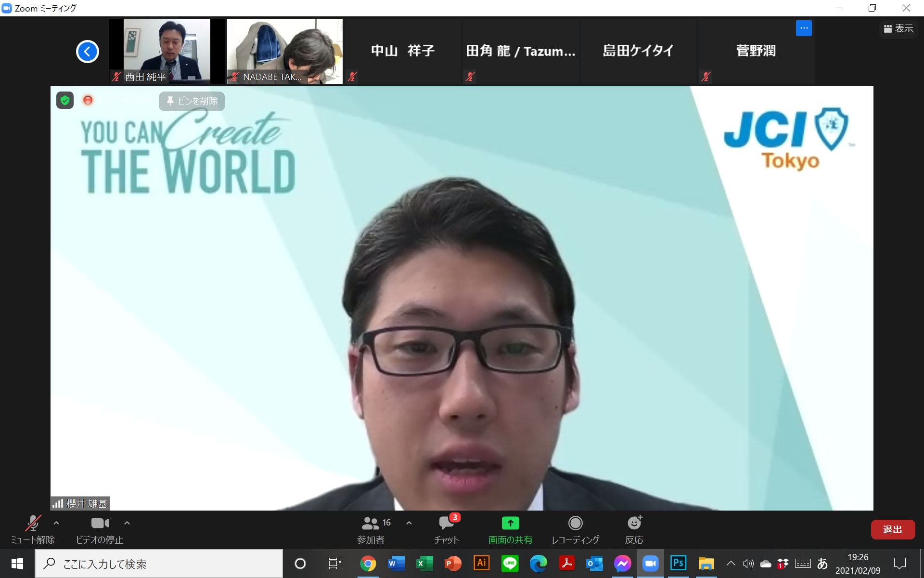The image size is (924, 578).
Task: Click the Recording button icon
Action: (x=575, y=523)
